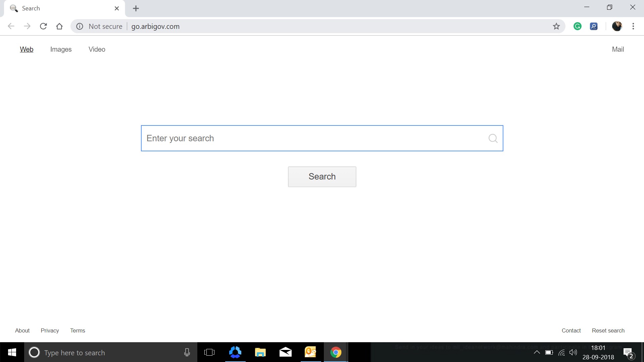Switch to the Images tab
Image resolution: width=644 pixels, height=362 pixels.
click(61, 49)
